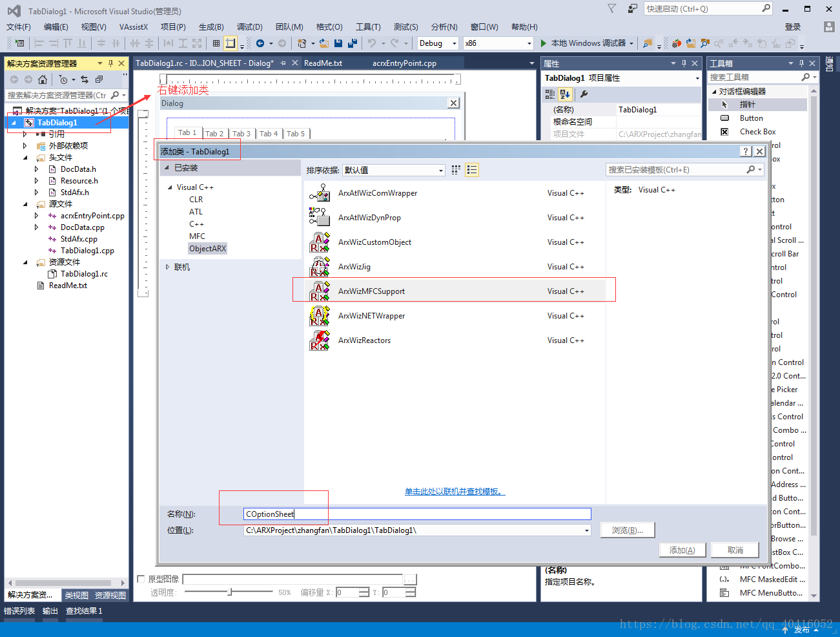Click the notifications flag icon in title bar

(x=611, y=8)
